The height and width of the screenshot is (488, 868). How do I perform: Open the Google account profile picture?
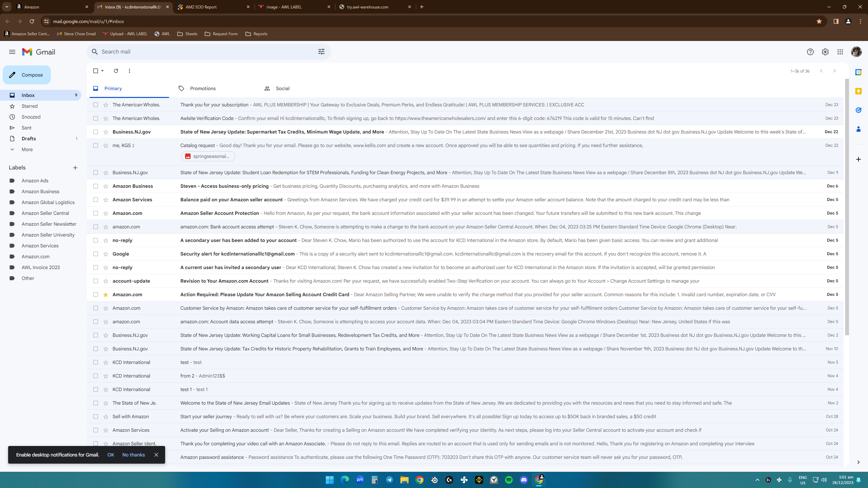856,52
